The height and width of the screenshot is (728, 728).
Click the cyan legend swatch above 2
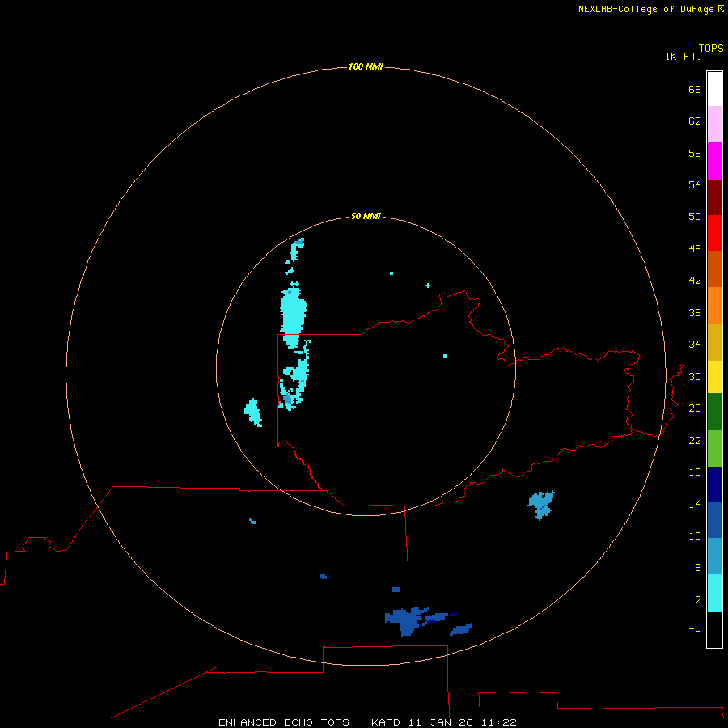pyautogui.click(x=714, y=593)
